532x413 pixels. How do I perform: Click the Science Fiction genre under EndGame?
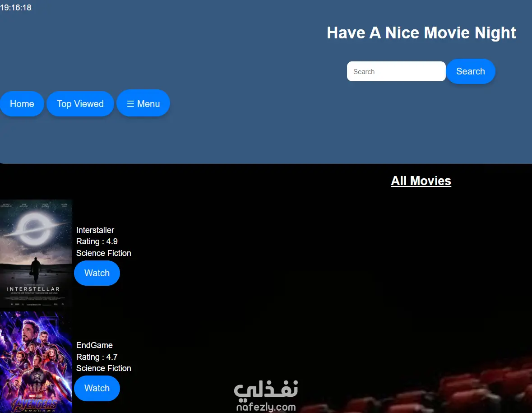coord(103,368)
